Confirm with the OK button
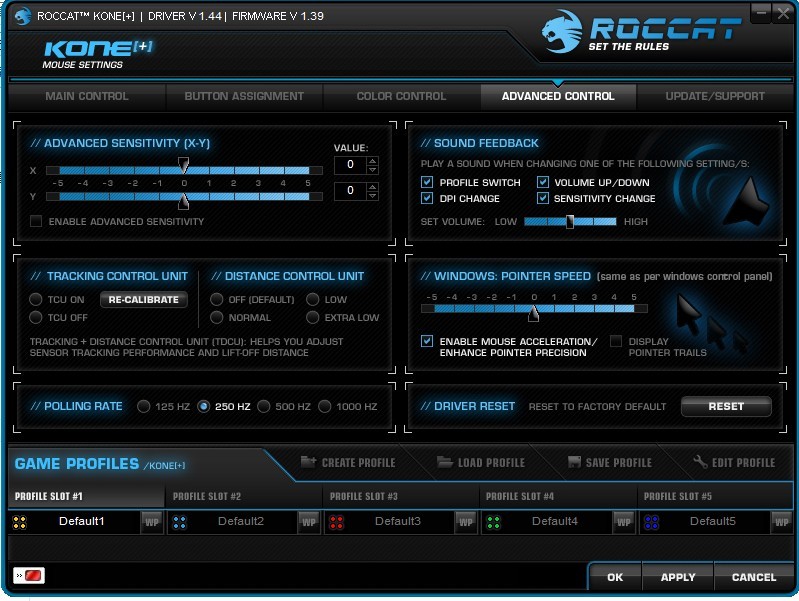The height and width of the screenshot is (601, 799). click(x=615, y=577)
